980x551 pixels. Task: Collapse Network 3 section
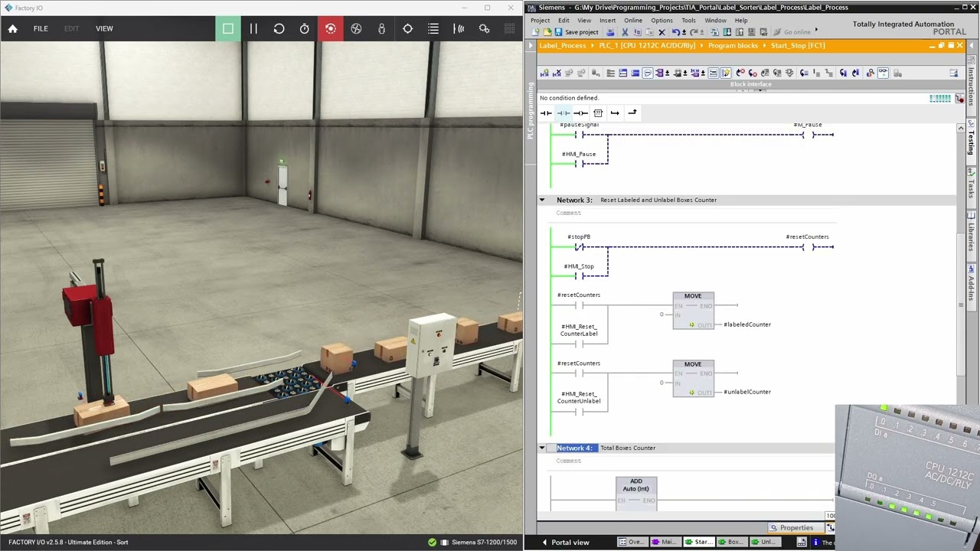coord(542,200)
